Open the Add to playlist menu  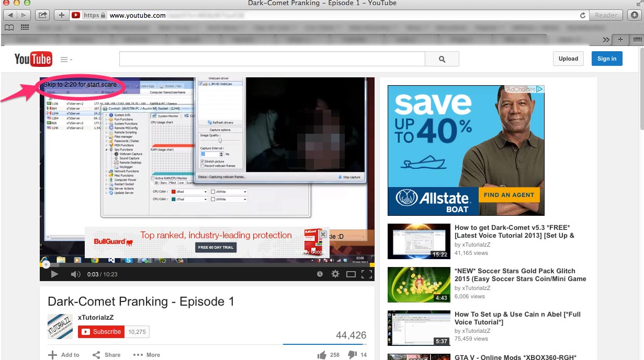pyautogui.click(x=64, y=355)
